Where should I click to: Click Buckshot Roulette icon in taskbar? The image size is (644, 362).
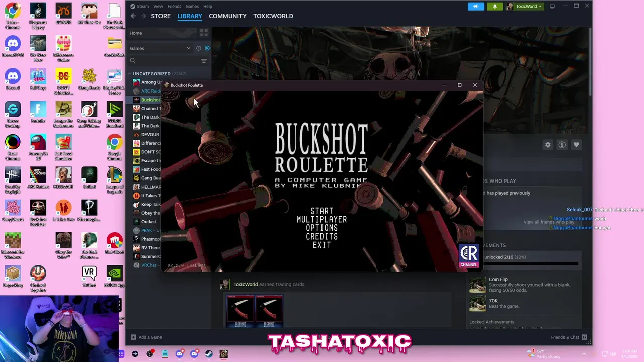point(224,354)
